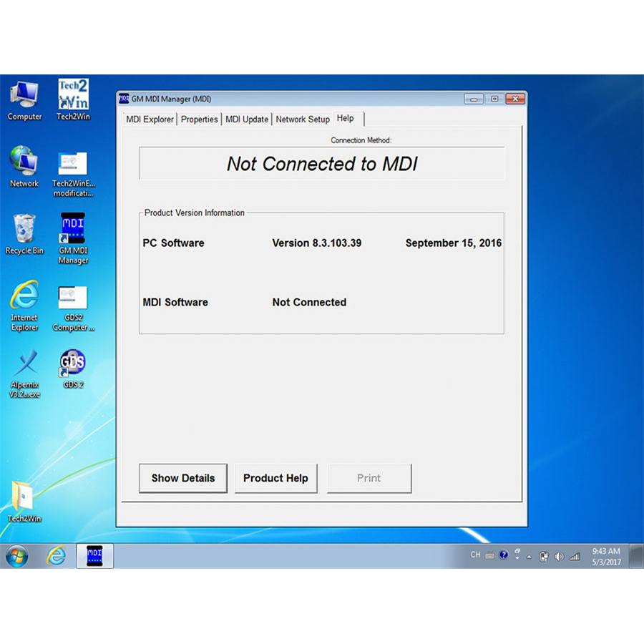Image resolution: width=644 pixels, height=644 pixels.
Task: Select the Alpemix V3.2a.exe icon
Action: click(24, 373)
